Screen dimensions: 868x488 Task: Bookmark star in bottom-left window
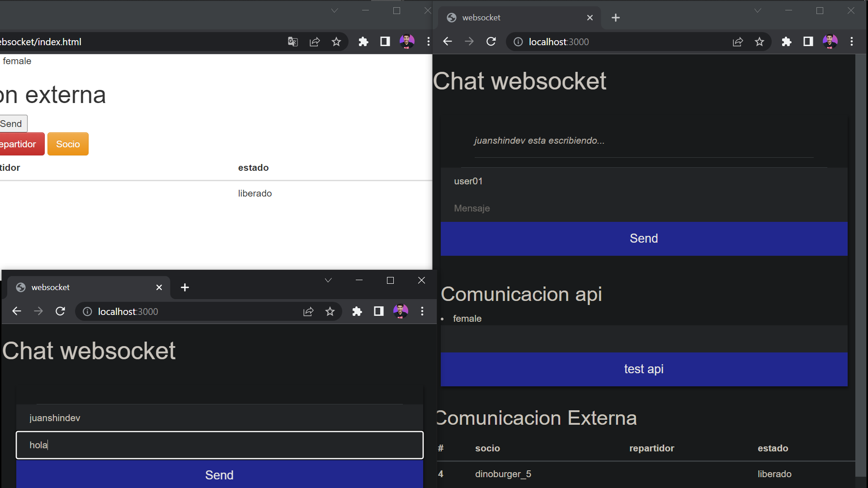pyautogui.click(x=330, y=312)
